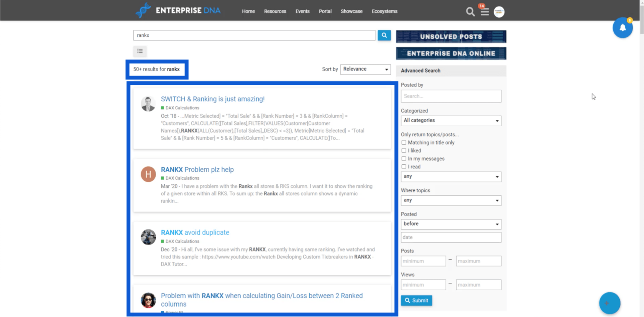
Task: Check the I liked option
Action: (404, 150)
